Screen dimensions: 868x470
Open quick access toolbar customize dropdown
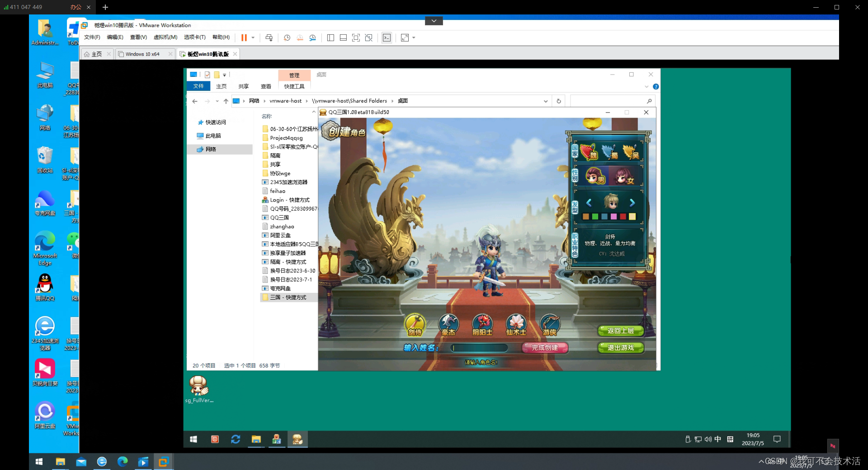[224, 75]
